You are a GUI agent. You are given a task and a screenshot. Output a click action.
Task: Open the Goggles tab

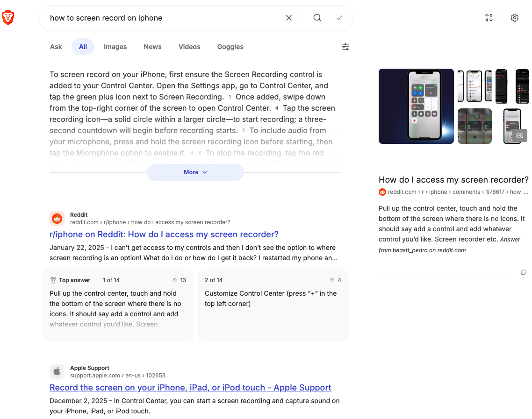pos(230,47)
